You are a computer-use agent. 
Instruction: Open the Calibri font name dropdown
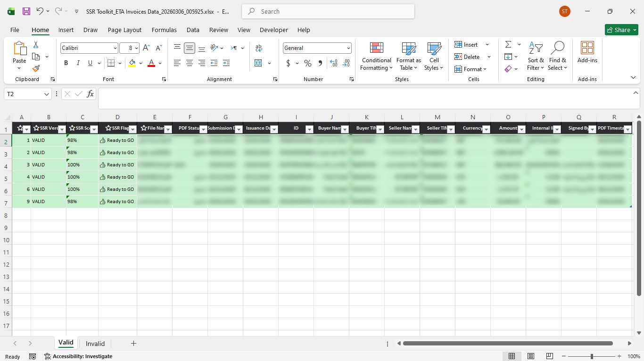(x=115, y=48)
